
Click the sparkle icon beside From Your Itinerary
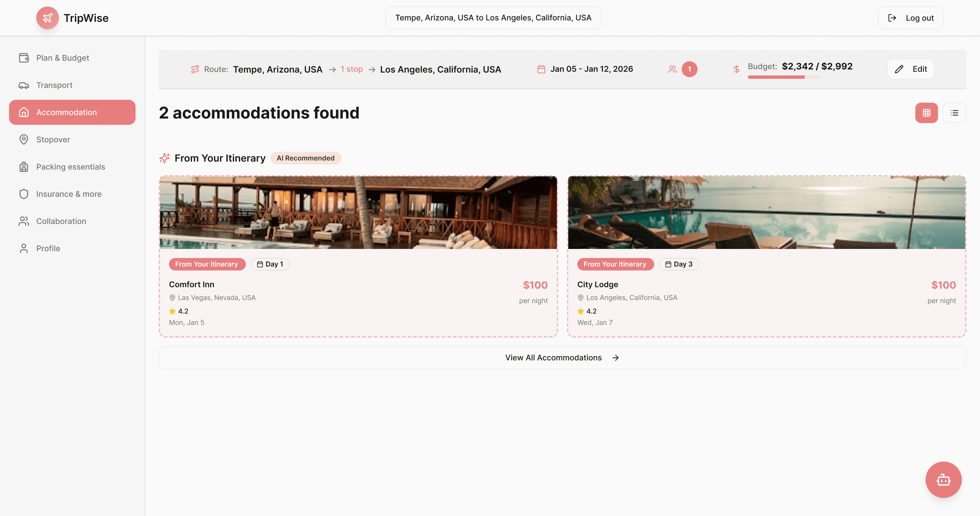click(164, 158)
